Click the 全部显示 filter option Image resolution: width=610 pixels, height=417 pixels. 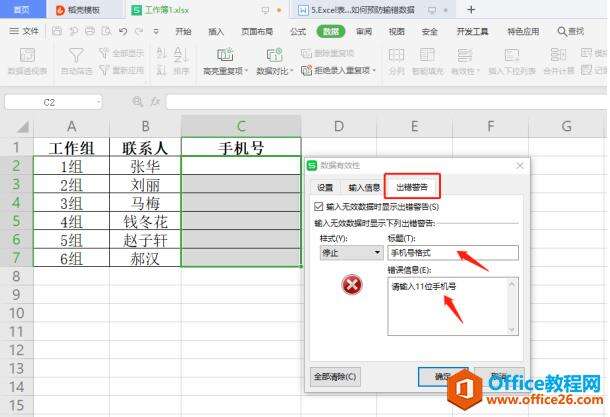(x=121, y=53)
